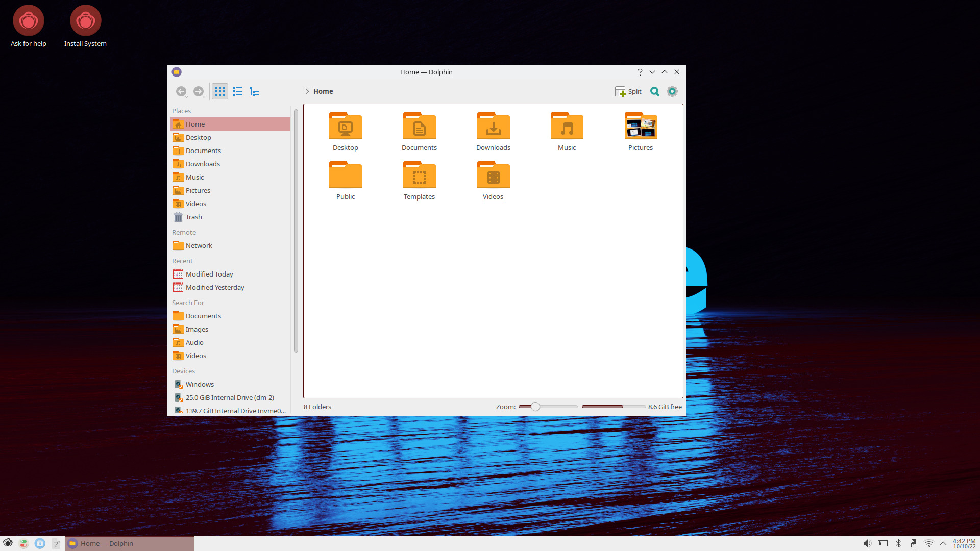980x551 pixels.
Task: Open the Ask for help shortcut
Action: pyautogui.click(x=29, y=21)
